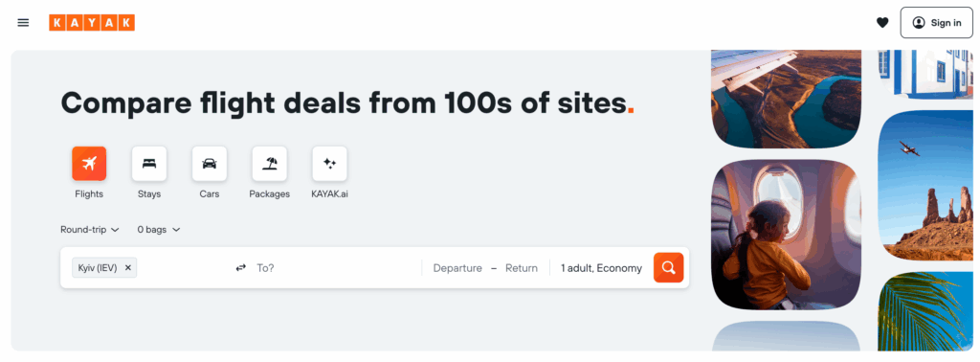Viewport: 980px width, 362px height.
Task: Open the hamburger navigation menu
Action: coord(23,23)
